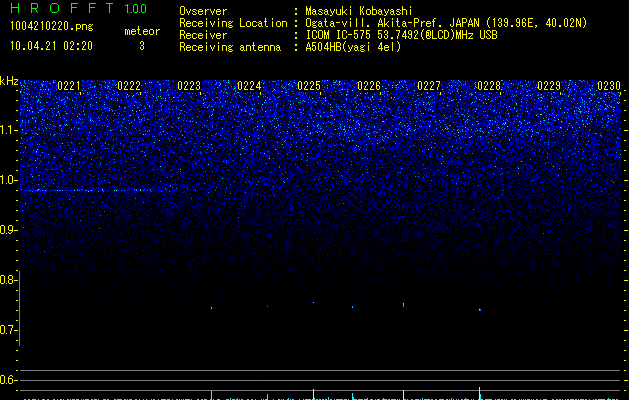Click the 0.6 kHz axis label
The height and width of the screenshot is (400, 629).
[x=8, y=380]
